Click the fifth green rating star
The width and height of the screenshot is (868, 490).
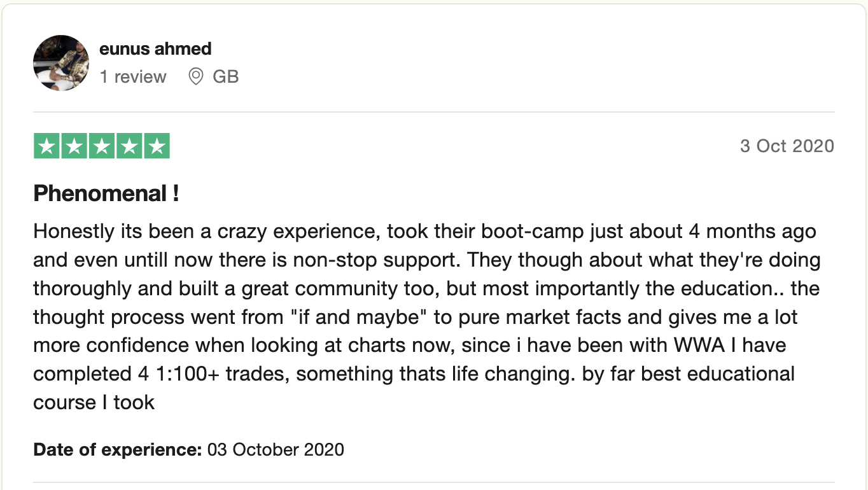(x=157, y=146)
